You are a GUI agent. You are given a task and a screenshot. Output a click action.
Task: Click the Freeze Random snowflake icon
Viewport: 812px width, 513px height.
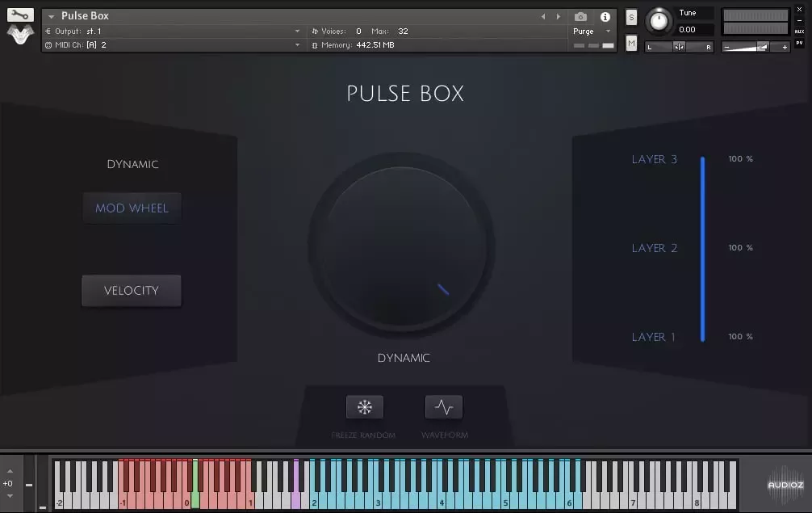364,406
